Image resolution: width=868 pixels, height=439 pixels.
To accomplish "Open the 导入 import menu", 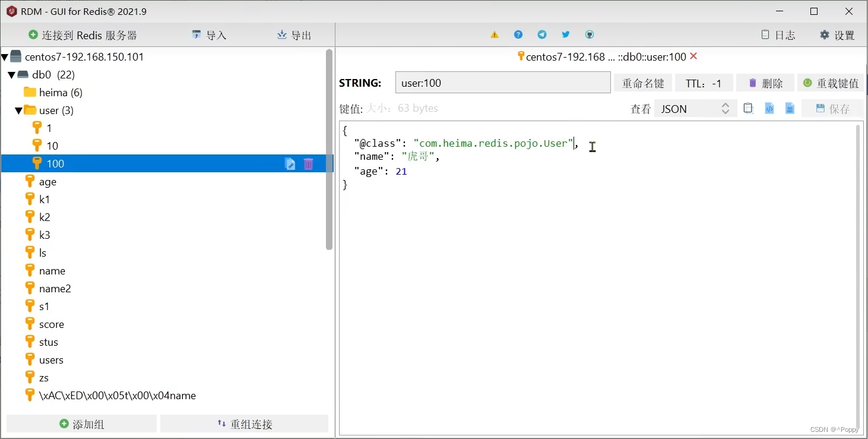I will click(208, 34).
